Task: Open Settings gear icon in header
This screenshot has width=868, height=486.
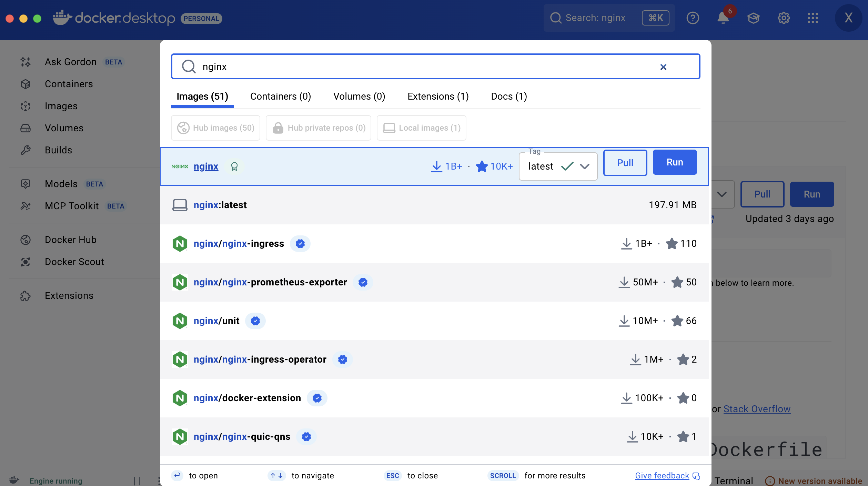Action: (x=784, y=18)
